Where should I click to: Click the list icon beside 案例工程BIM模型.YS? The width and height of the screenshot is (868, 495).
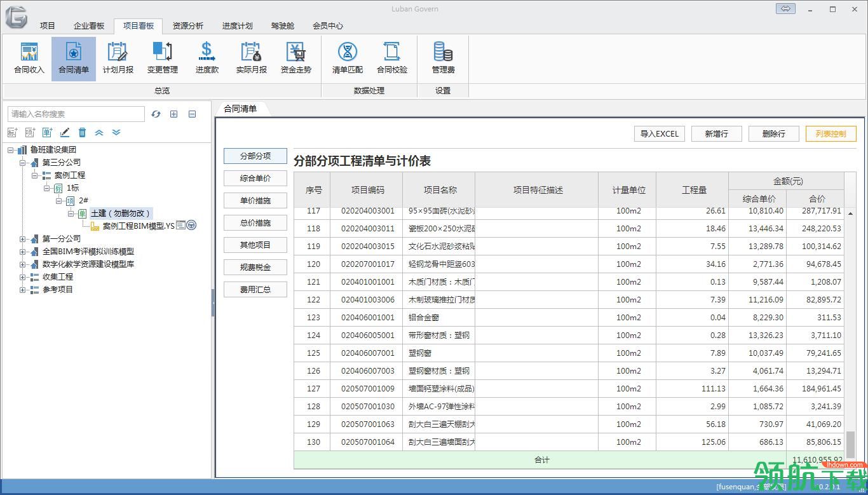[180, 226]
